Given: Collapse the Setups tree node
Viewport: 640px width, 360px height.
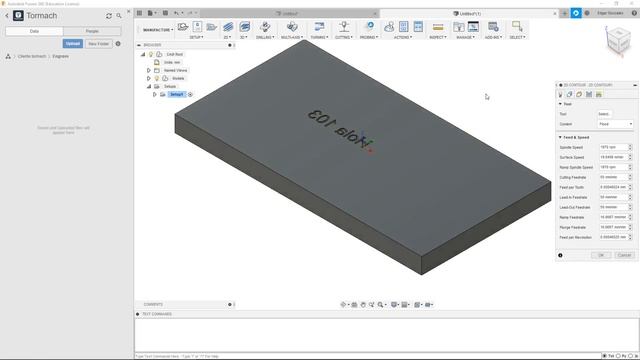Looking at the screenshot, I should (x=149, y=87).
